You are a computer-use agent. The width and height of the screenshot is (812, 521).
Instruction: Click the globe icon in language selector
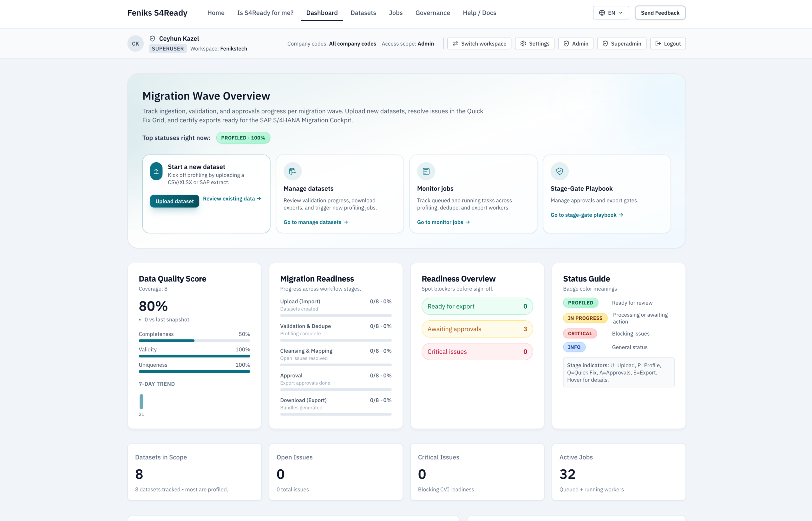pos(602,13)
